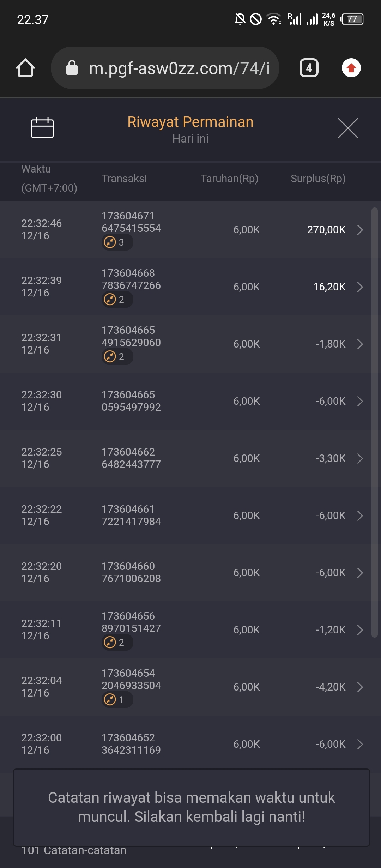Viewport: 381px width, 868px height.
Task: Open details chevron for -3,30K row
Action: tap(360, 458)
